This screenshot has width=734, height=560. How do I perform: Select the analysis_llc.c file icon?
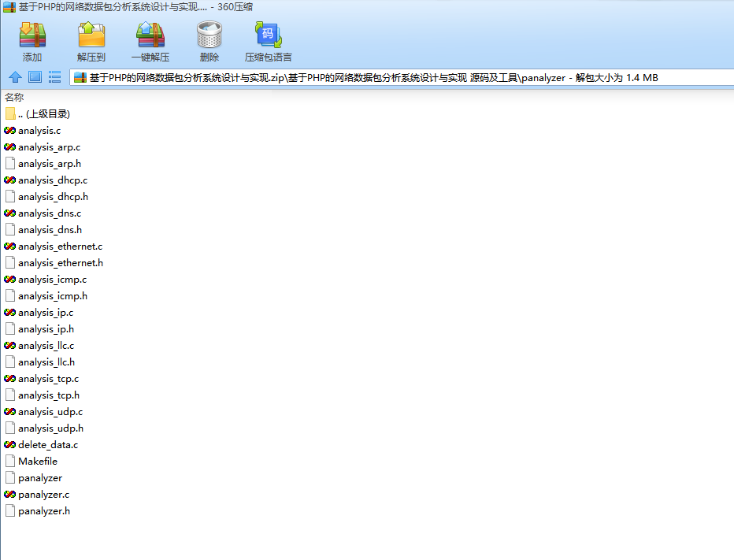click(9, 346)
